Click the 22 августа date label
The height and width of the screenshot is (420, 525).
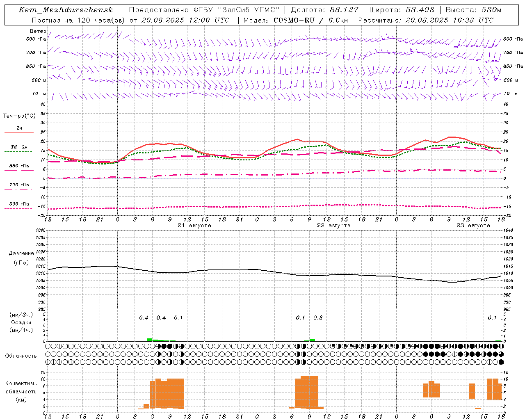(x=334, y=226)
